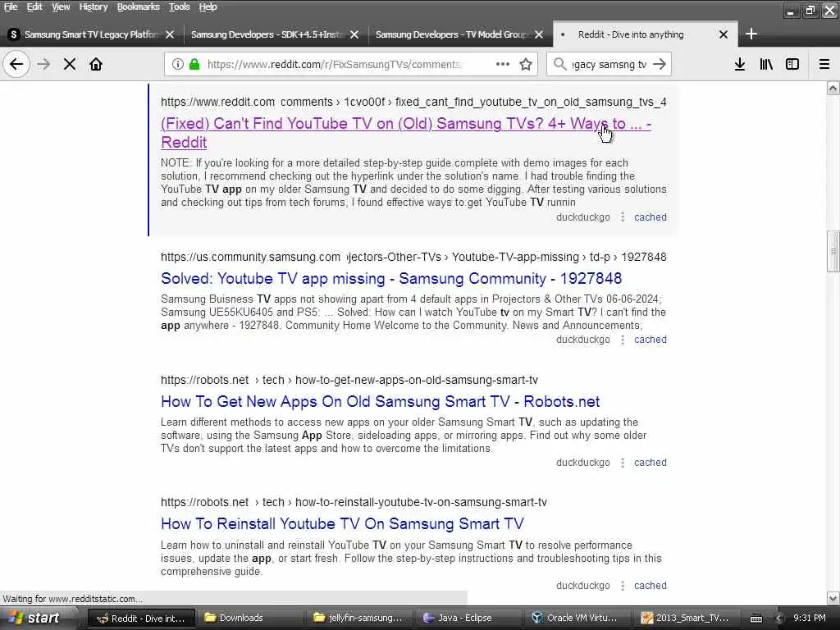This screenshot has width=840, height=630.
Task: Bookmark this page with the star icon
Action: pyautogui.click(x=526, y=64)
